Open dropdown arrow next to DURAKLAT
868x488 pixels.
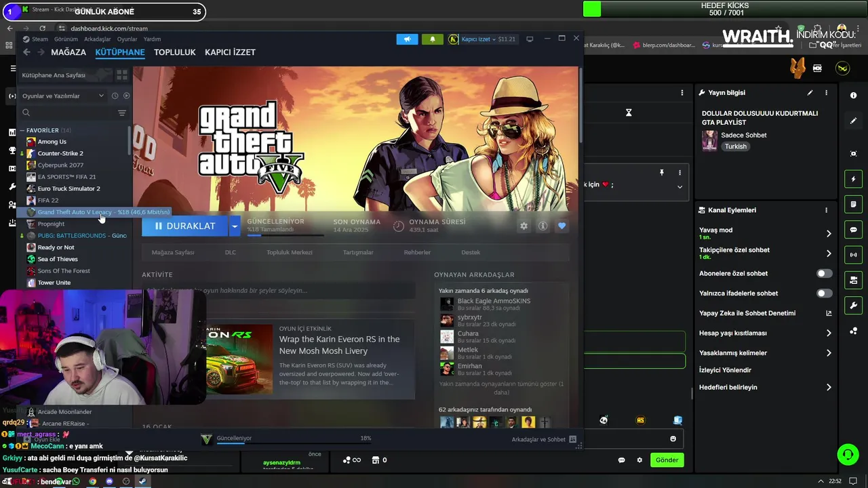click(235, 226)
